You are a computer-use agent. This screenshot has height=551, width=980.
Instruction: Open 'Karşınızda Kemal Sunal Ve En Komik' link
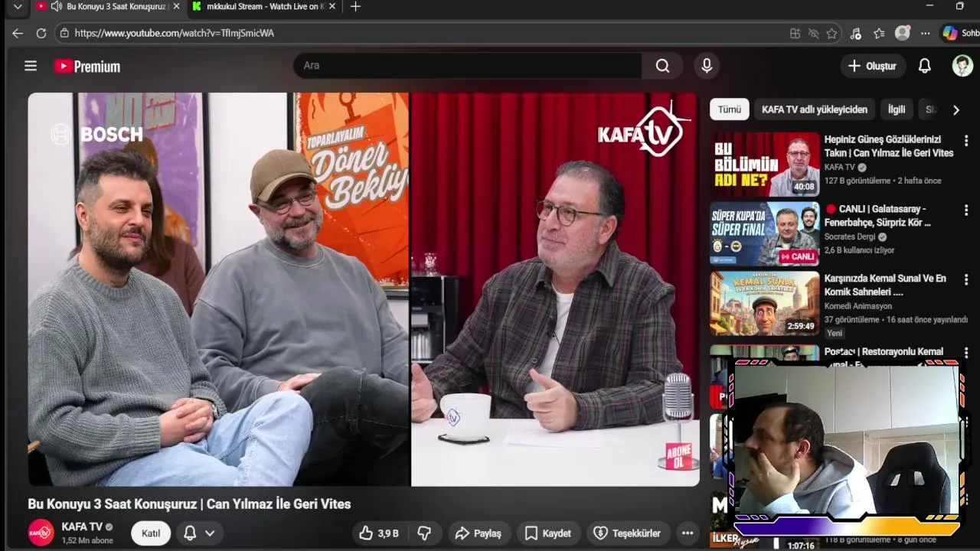tap(885, 285)
